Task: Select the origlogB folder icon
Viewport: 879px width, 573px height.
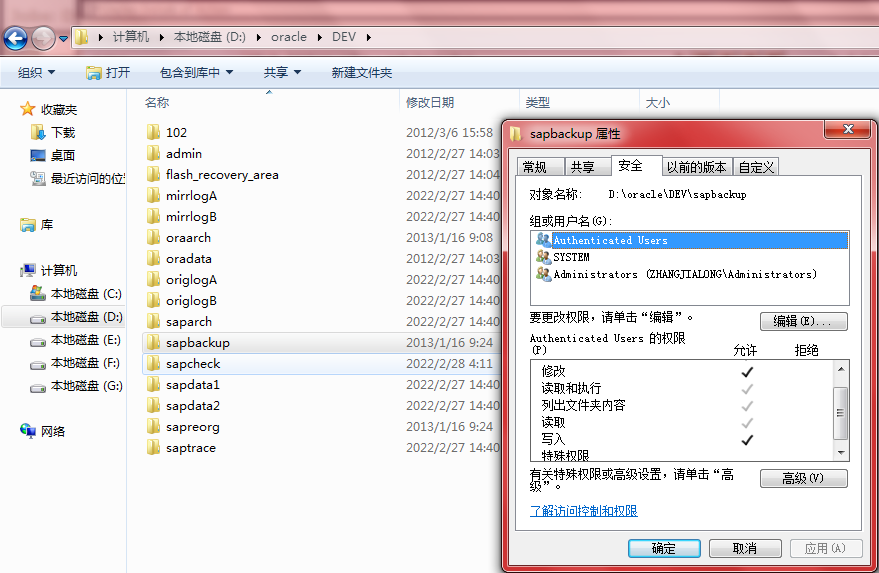Action: pyautogui.click(x=153, y=301)
